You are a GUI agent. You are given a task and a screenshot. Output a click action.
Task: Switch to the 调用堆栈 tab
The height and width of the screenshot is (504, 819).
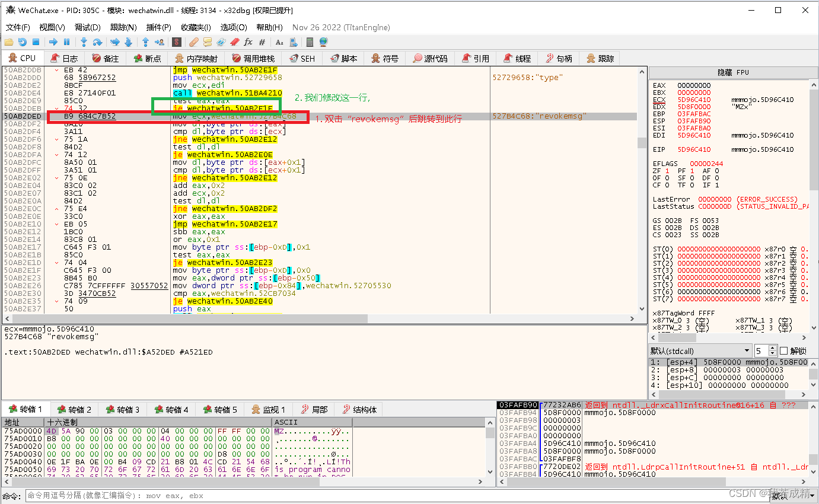coord(253,58)
